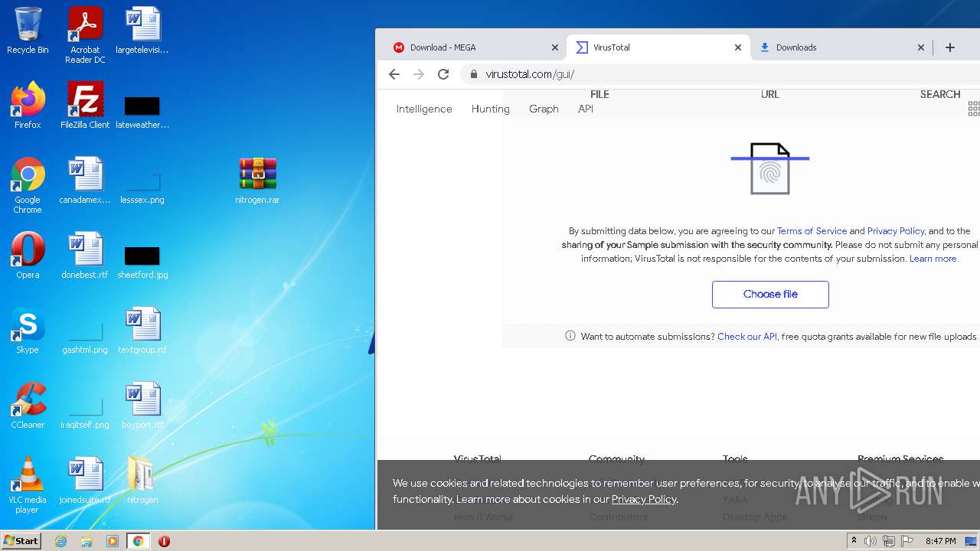Click the address bar showing virustotal.com/gui/

tap(720, 74)
